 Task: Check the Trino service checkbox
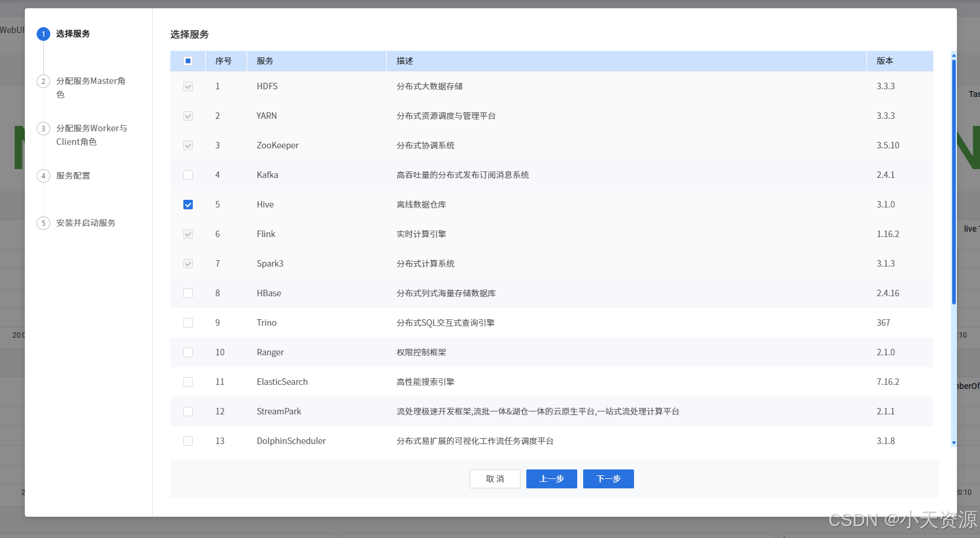pyautogui.click(x=188, y=323)
